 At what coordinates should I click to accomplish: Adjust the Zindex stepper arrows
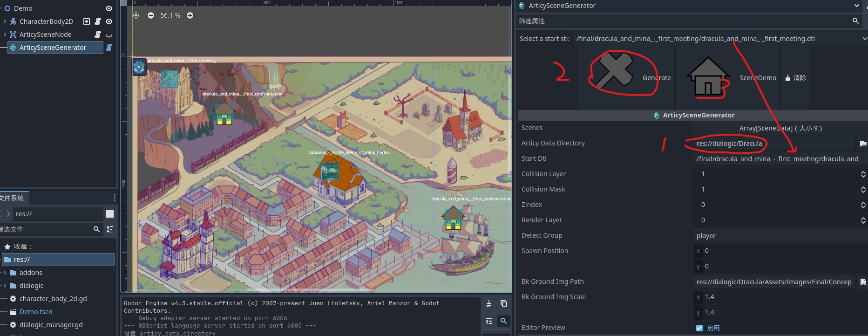(x=863, y=205)
